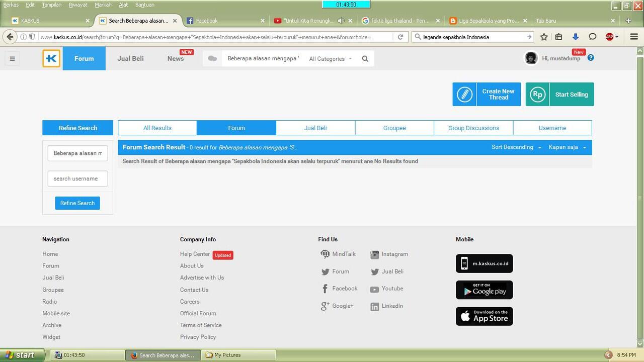The height and width of the screenshot is (362, 644).
Task: Open the Instagram link in Find Us
Action: [x=389, y=254]
